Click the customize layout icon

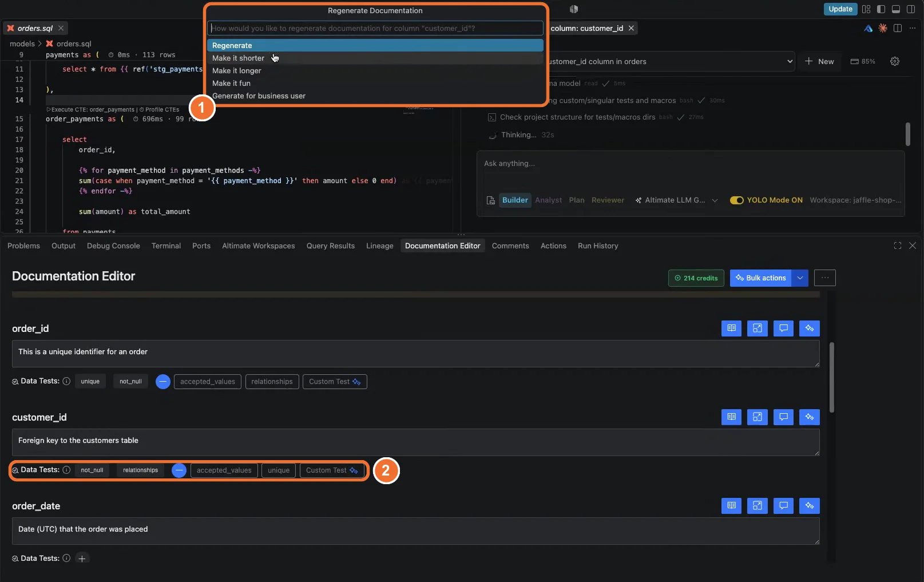pyautogui.click(x=866, y=9)
